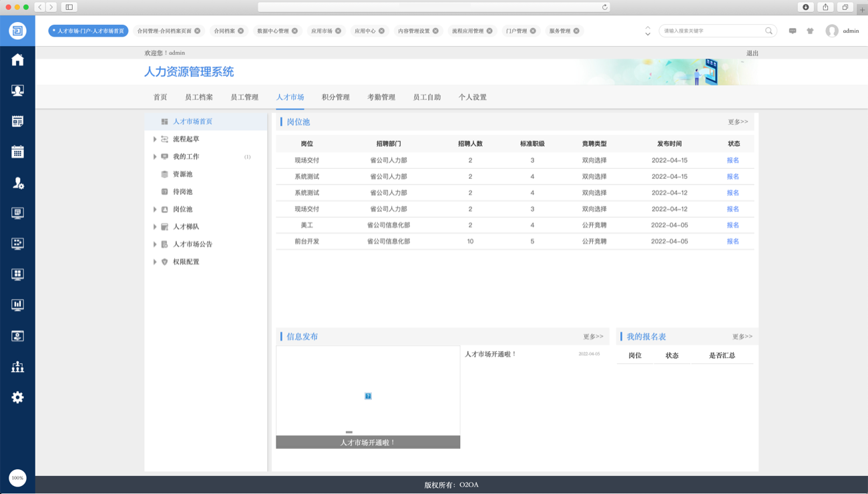
Task: Click the magnifier icon in search box
Action: click(769, 31)
